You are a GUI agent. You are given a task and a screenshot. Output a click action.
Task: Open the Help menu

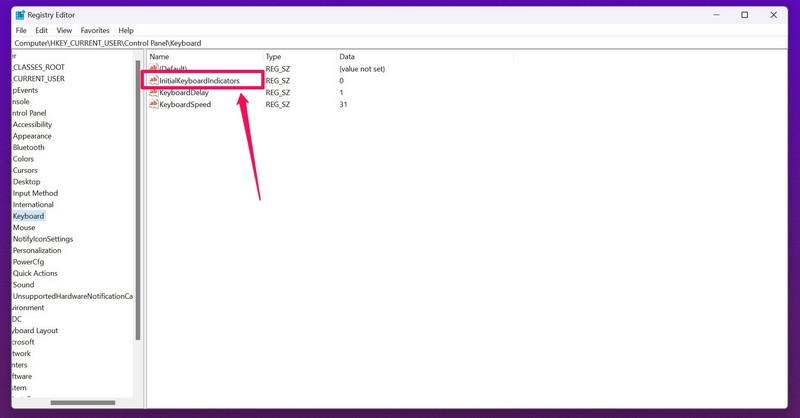coord(126,31)
